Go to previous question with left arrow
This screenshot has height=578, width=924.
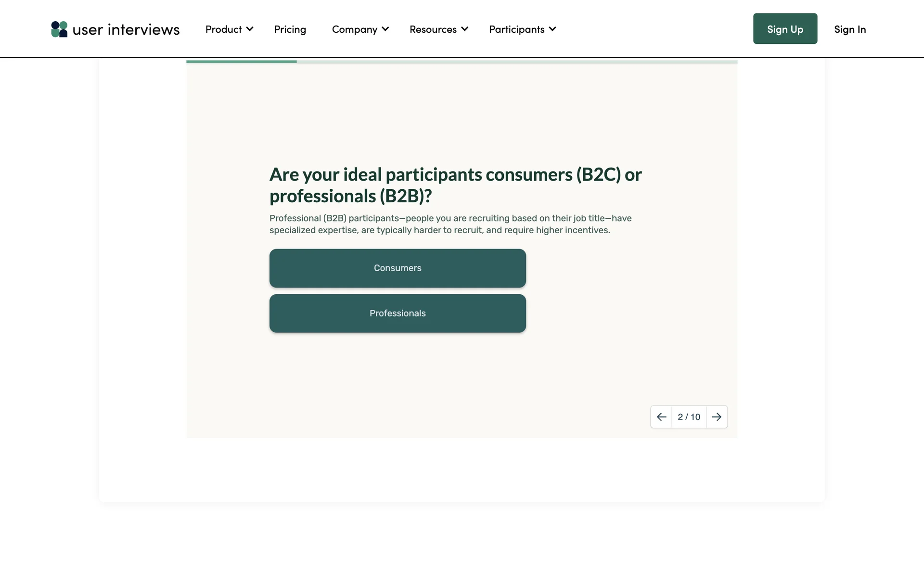661,417
